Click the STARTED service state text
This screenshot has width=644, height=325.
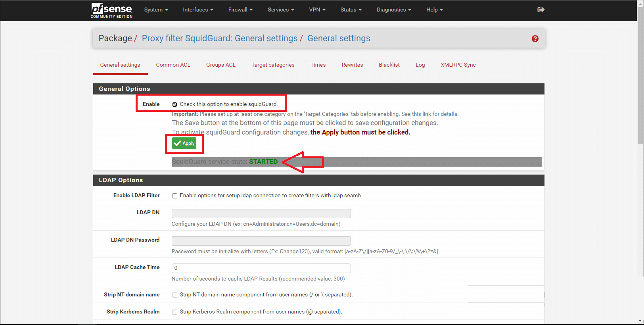263,162
